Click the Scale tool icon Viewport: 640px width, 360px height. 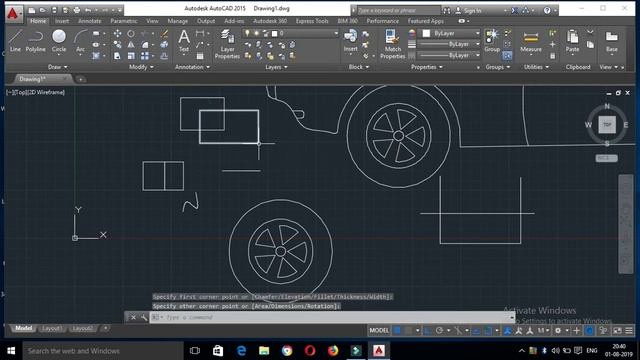coord(131,56)
